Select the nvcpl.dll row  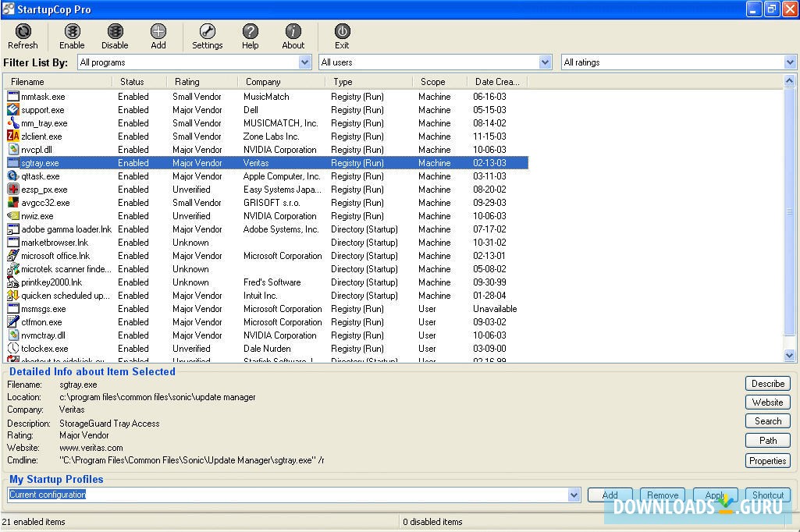tap(117, 149)
